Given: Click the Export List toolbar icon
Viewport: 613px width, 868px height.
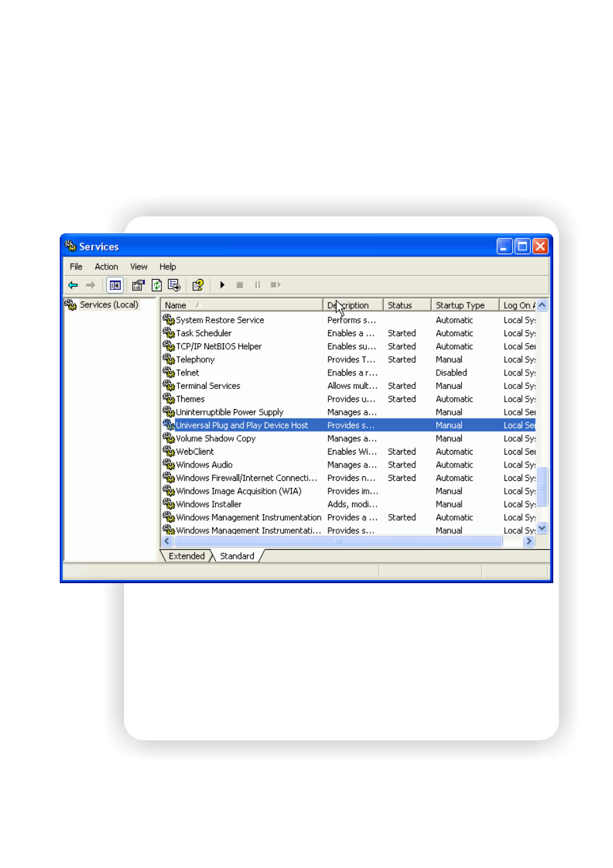Looking at the screenshot, I should [x=174, y=285].
